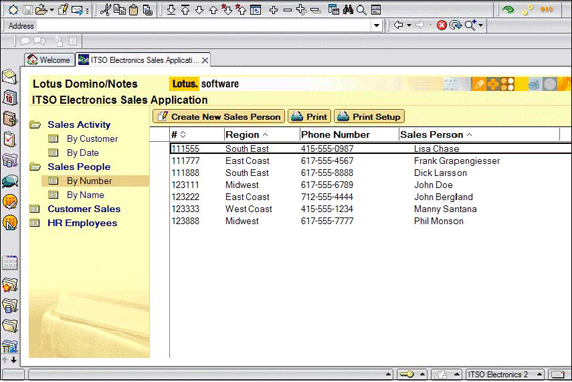Click phone number 712-555-4444

(x=327, y=197)
